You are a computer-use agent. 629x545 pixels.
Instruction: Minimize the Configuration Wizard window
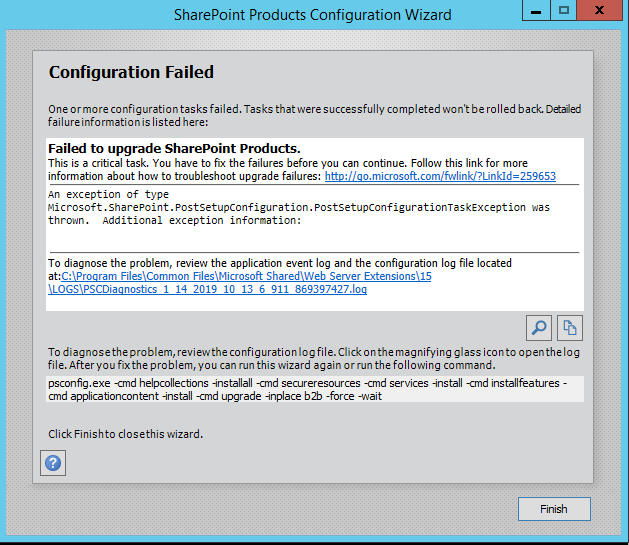click(536, 10)
